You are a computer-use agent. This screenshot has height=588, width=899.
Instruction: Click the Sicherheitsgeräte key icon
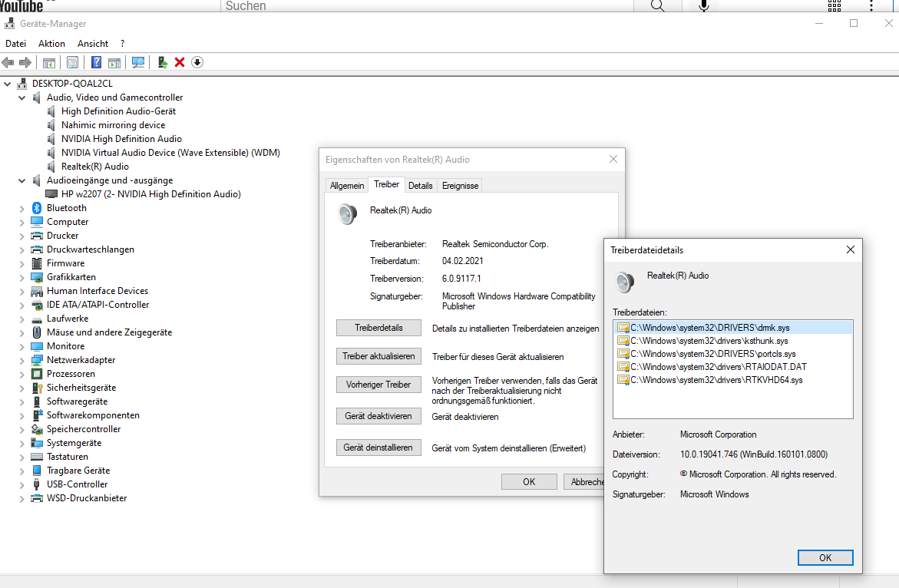tap(37, 388)
